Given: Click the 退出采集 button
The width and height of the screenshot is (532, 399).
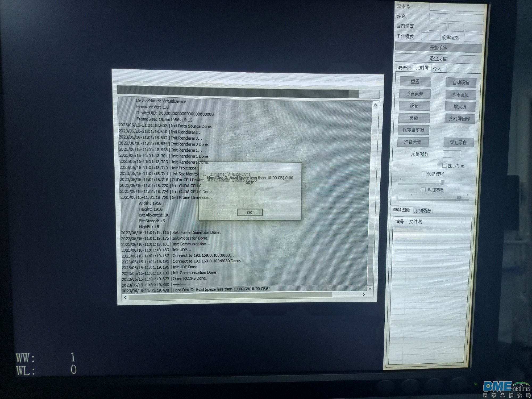Looking at the screenshot, I should pos(438,59).
